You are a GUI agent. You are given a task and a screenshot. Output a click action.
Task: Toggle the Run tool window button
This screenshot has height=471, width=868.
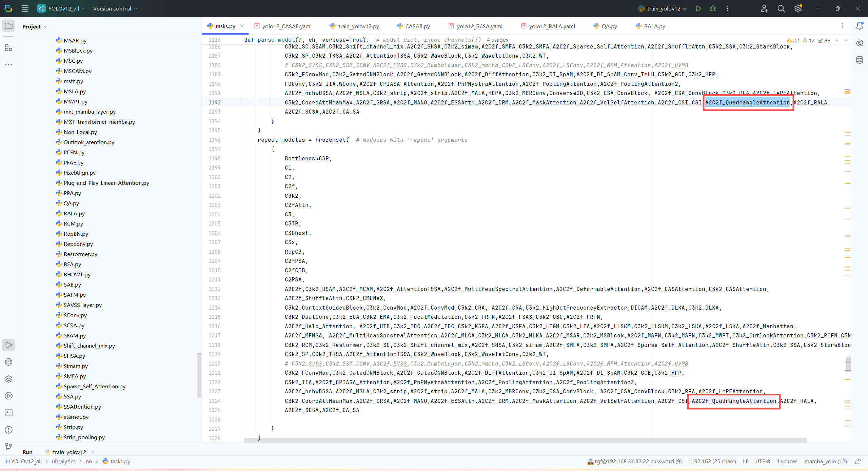point(8,345)
